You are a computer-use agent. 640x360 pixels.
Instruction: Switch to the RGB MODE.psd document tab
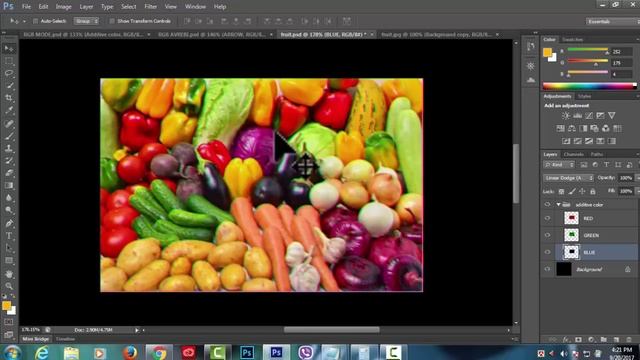tap(83, 35)
